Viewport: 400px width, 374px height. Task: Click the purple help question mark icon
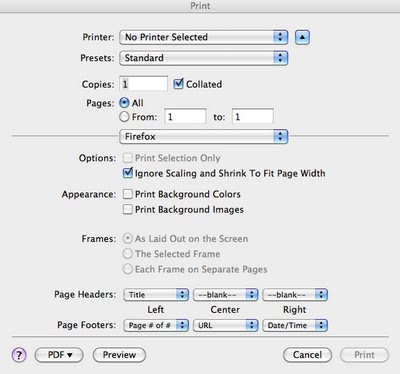[19, 355]
